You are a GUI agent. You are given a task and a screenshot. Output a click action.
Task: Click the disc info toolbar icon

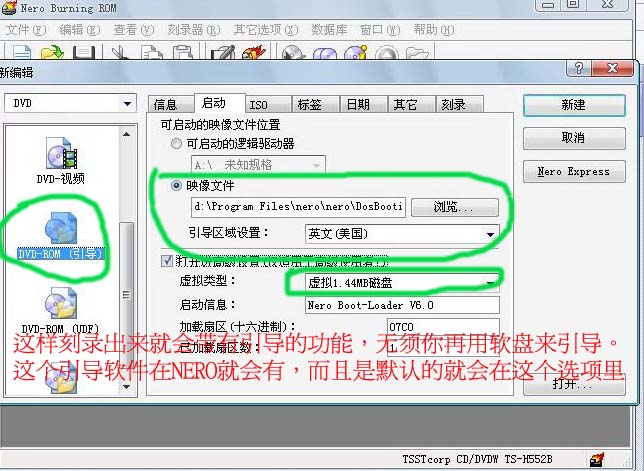pyautogui.click(x=356, y=52)
